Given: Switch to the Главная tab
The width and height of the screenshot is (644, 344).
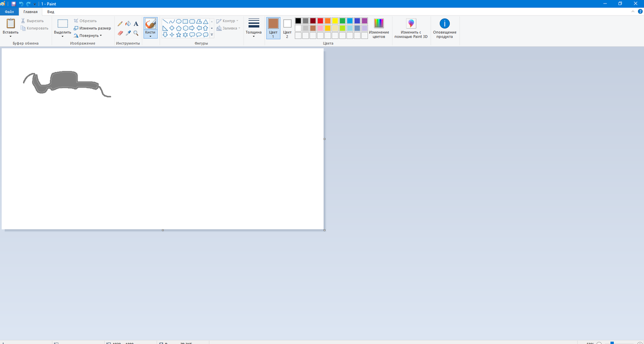Looking at the screenshot, I should (x=30, y=11).
